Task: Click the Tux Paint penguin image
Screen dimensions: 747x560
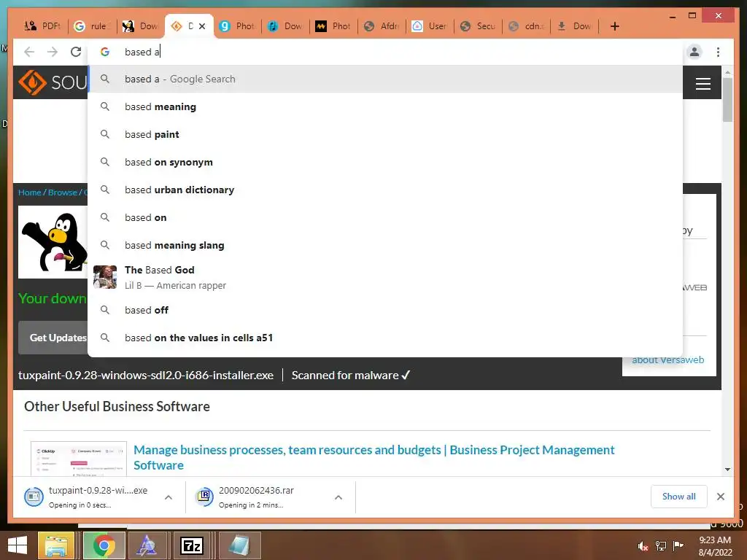Action: [53, 242]
